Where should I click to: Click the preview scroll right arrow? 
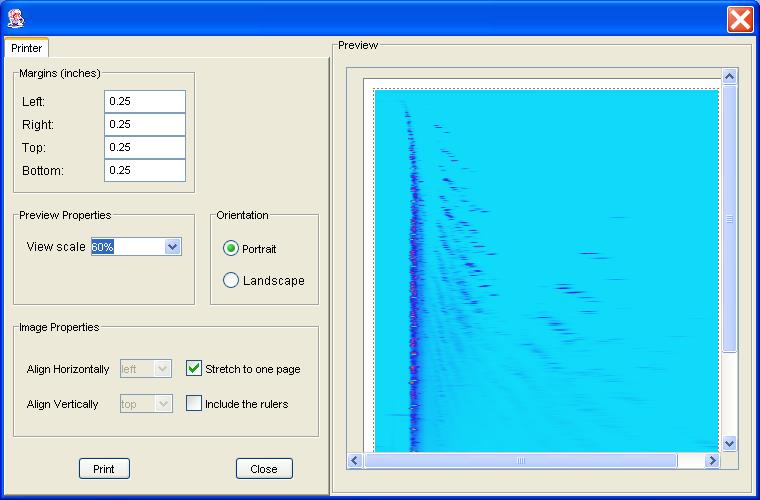pyautogui.click(x=712, y=460)
